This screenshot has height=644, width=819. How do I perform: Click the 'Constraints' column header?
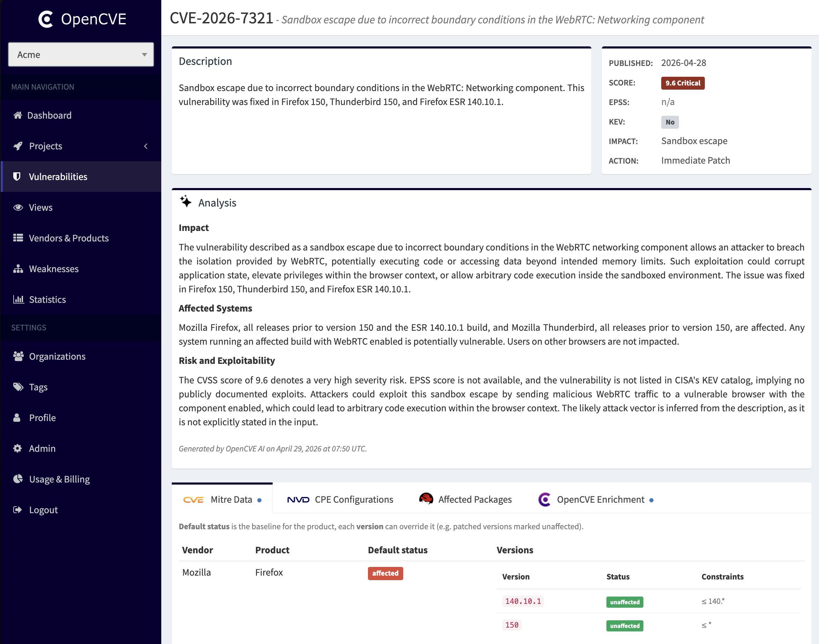click(x=722, y=577)
